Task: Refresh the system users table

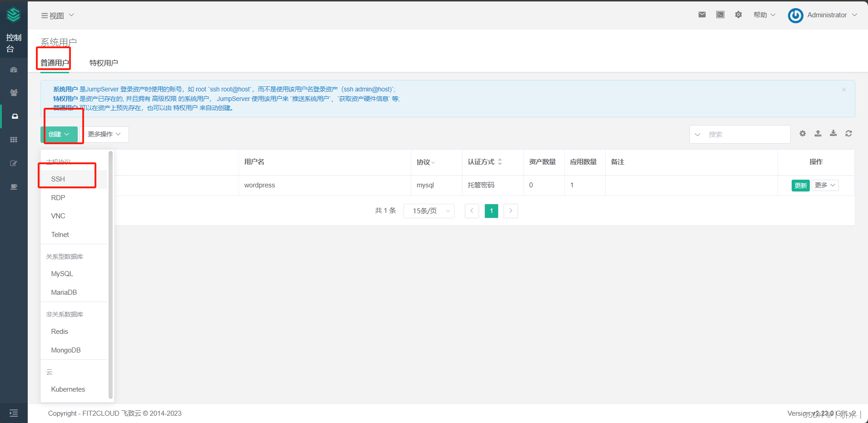Action: 848,133
